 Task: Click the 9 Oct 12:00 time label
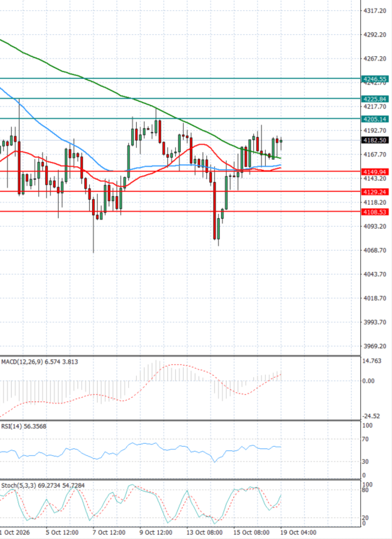tap(156, 532)
